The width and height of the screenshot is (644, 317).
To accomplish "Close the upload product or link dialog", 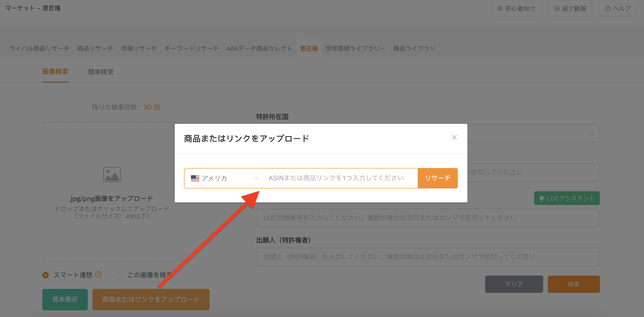I will (x=454, y=138).
